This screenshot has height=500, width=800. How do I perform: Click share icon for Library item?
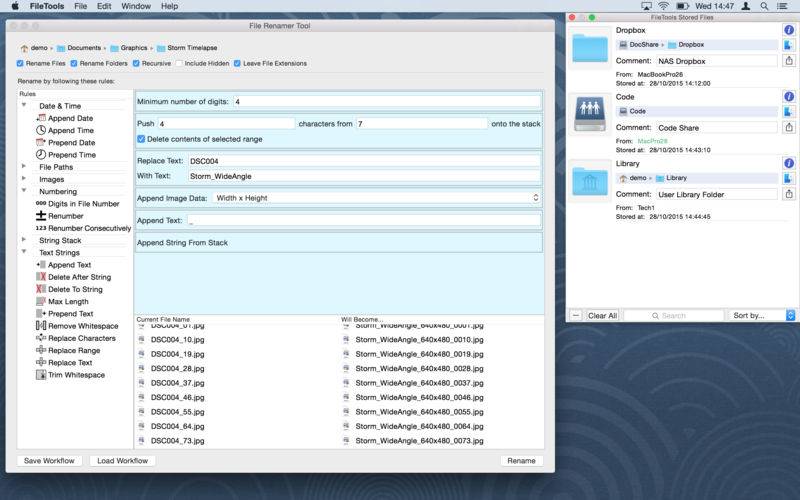(x=789, y=194)
